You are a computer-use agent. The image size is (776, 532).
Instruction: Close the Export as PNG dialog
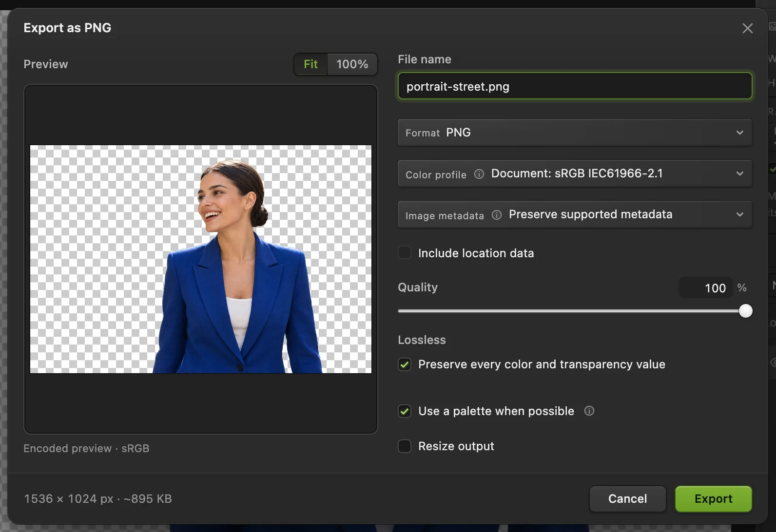coord(747,28)
